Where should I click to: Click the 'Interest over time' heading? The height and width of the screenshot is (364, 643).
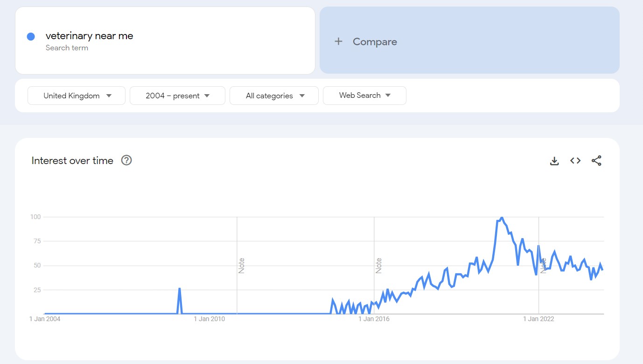tap(72, 161)
